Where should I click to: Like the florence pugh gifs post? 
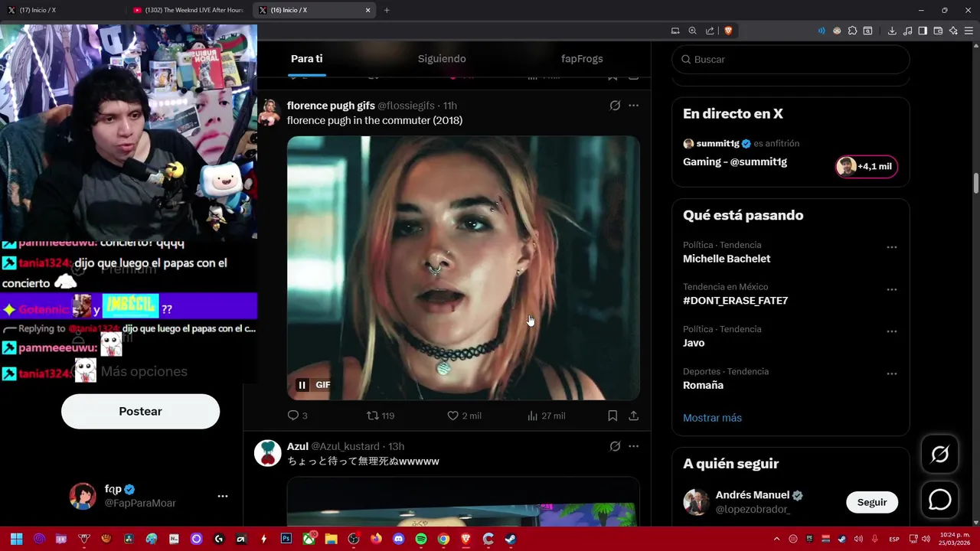(464, 416)
